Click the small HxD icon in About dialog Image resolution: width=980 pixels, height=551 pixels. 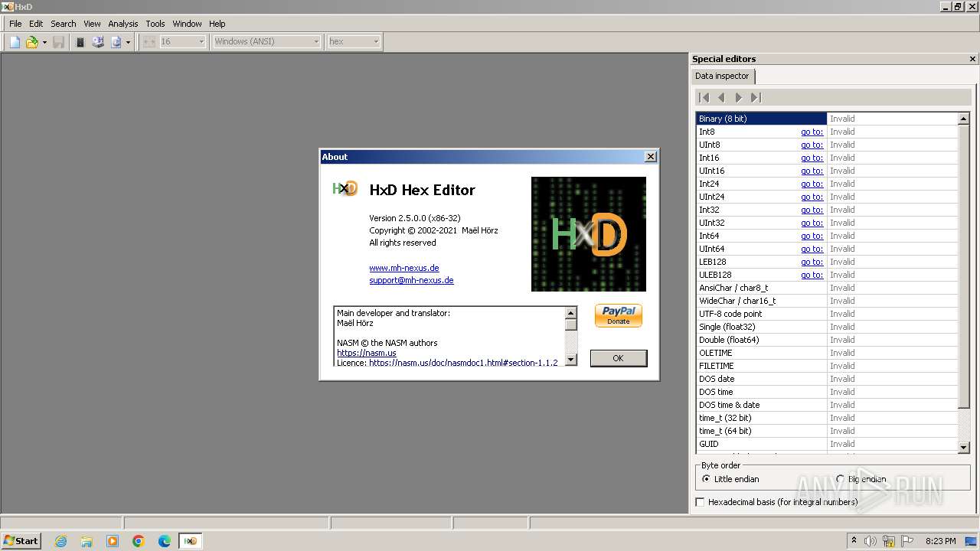[x=345, y=188]
